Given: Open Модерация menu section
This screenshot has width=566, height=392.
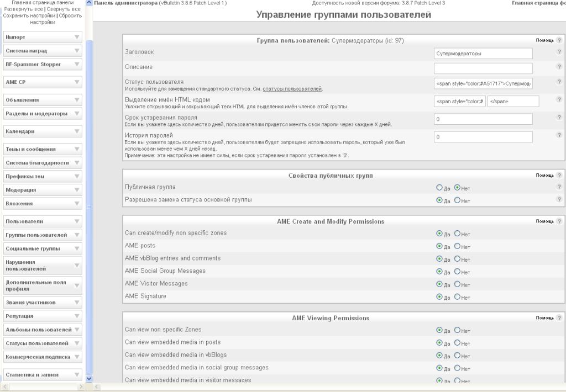Looking at the screenshot, I should [x=43, y=190].
